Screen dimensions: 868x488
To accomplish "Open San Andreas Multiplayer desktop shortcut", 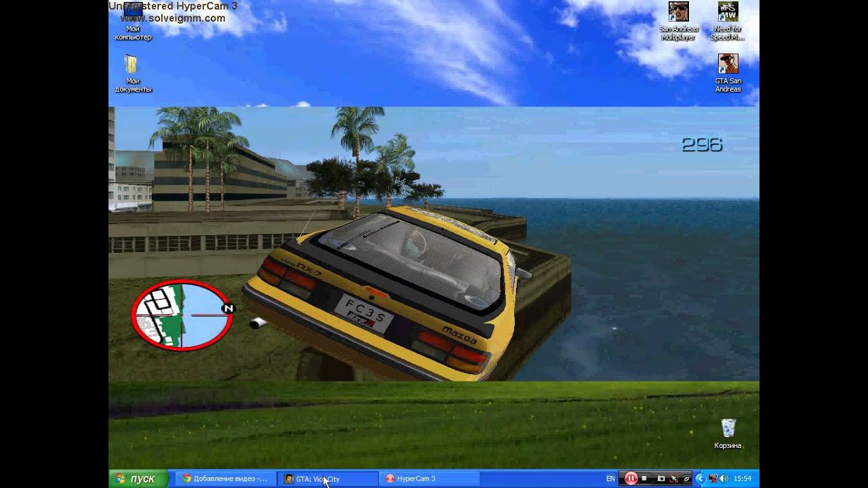I will click(679, 22).
